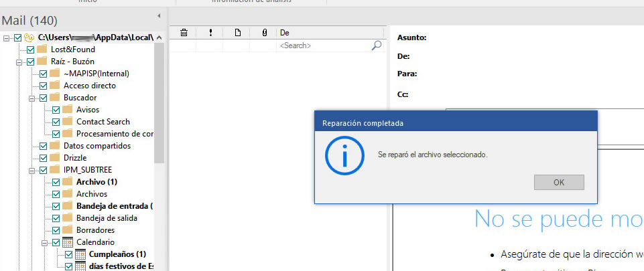This screenshot has width=644, height=271.
Task: Select the días festivos calendar
Action: click(x=121, y=266)
